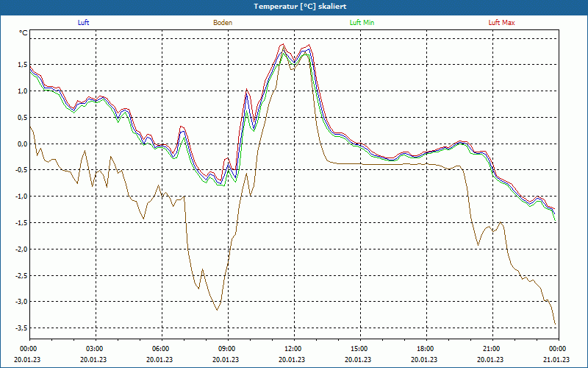
Task: Click the -1,0 y-axis value
Action: click(x=22, y=196)
